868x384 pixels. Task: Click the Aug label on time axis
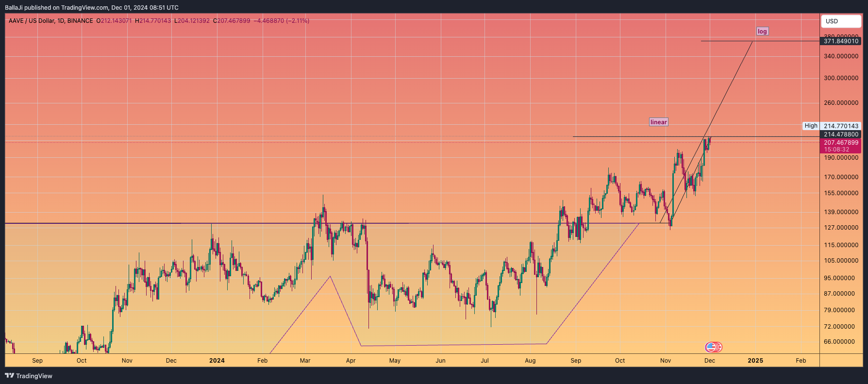point(531,361)
